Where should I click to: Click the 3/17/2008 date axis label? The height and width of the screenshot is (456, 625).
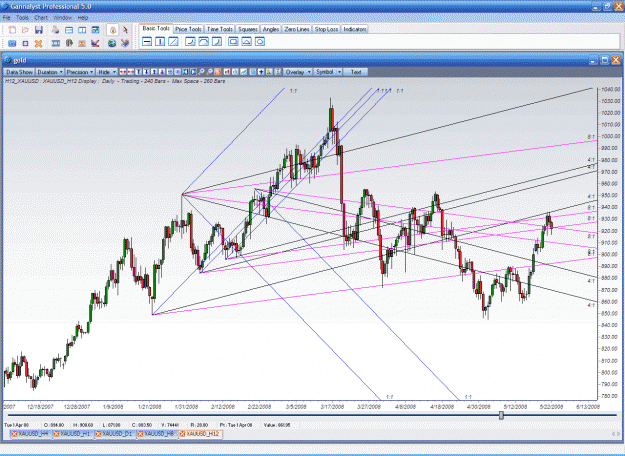(332, 407)
